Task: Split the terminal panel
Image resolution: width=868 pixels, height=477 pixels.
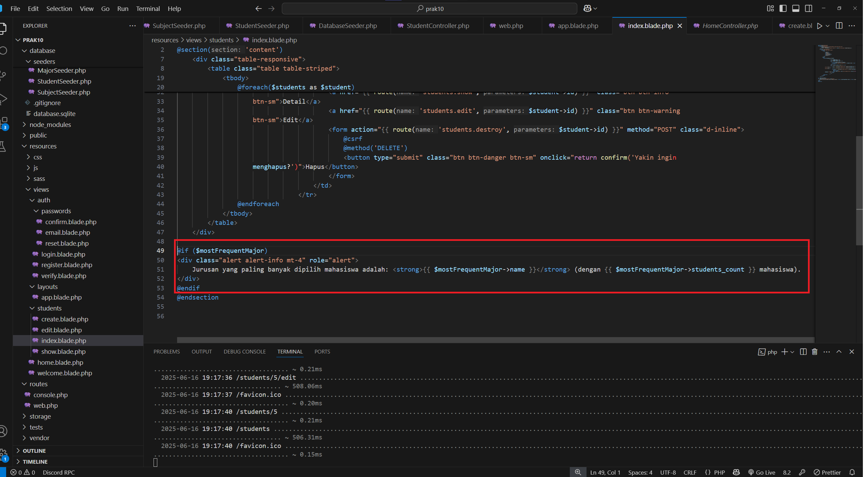Action: (x=803, y=351)
